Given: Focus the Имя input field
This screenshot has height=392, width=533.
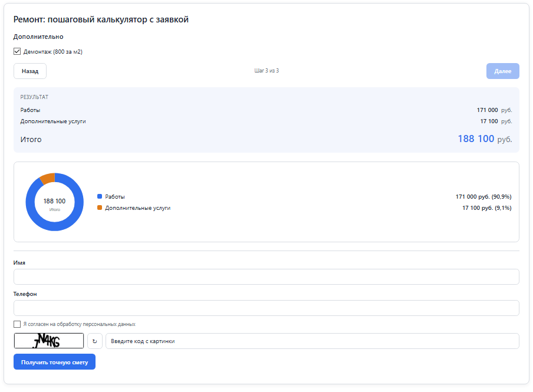Looking at the screenshot, I should point(266,276).
